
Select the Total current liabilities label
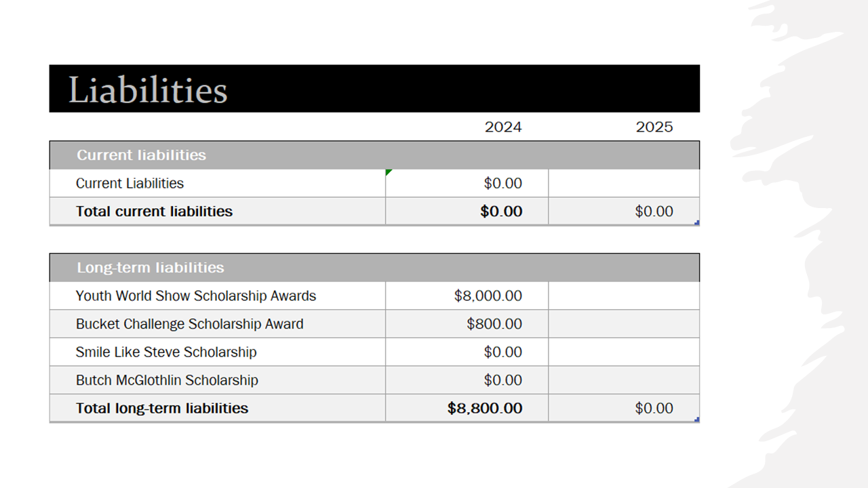pyautogui.click(x=154, y=211)
